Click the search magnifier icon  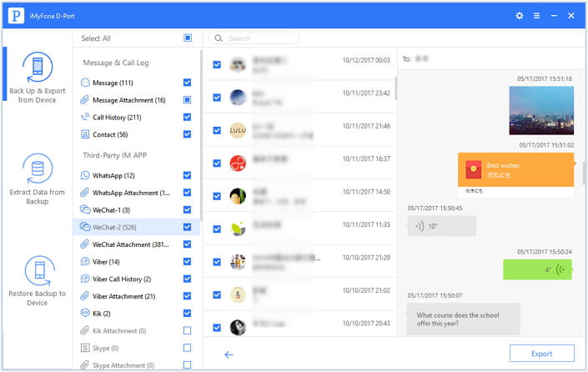219,38
